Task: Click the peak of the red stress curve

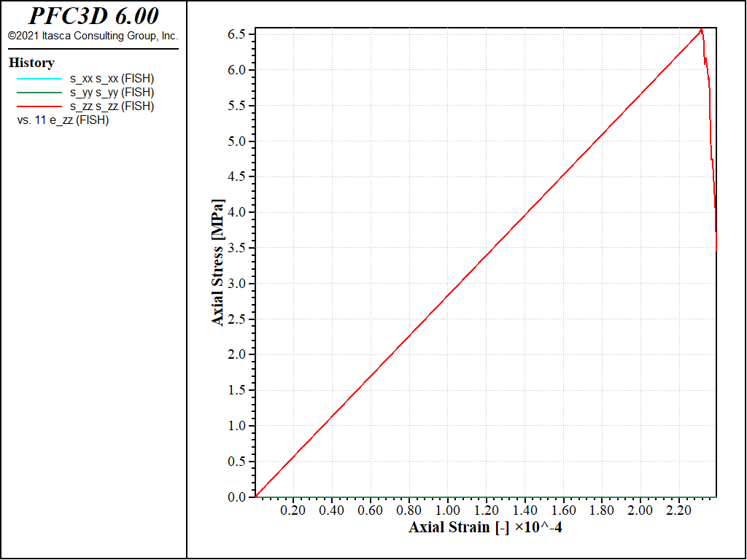Action: pos(701,29)
